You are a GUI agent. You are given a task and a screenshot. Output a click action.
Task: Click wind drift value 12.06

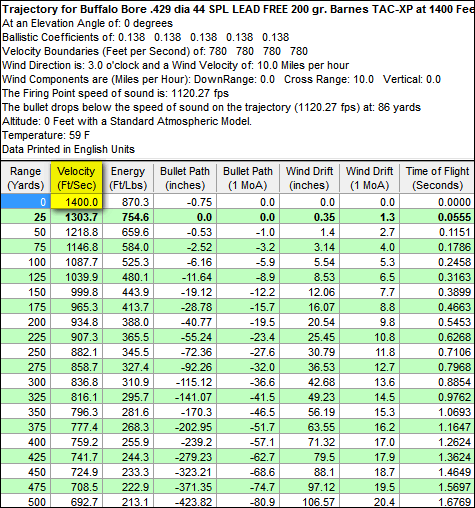(309, 292)
